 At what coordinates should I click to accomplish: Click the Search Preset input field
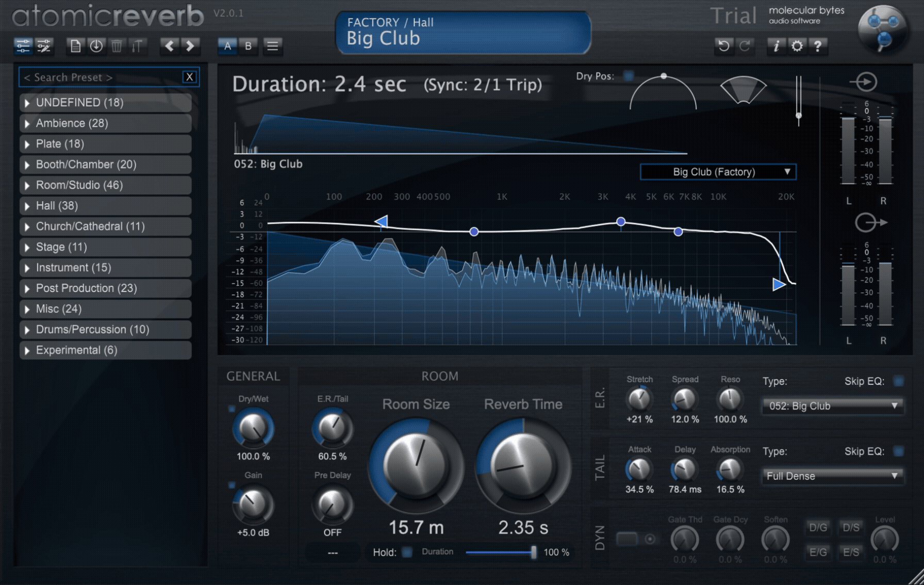coord(101,77)
